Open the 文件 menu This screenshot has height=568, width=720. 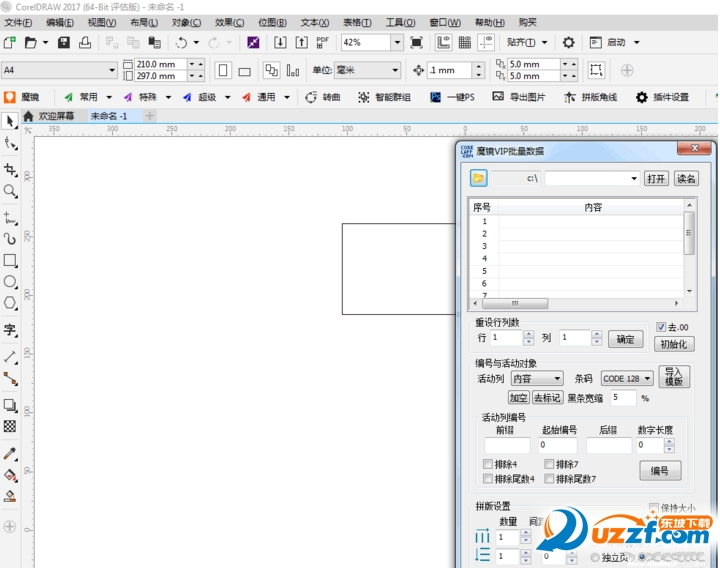18,22
